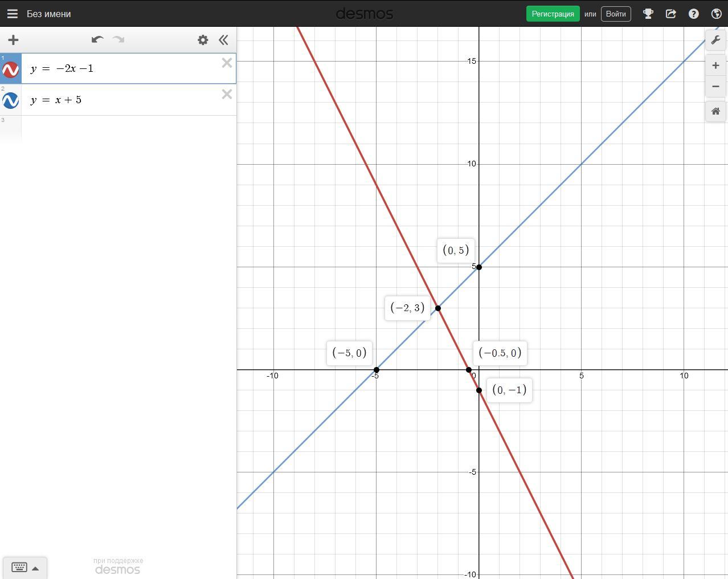Zoom in on the graph
The height and width of the screenshot is (579, 728).
point(716,66)
